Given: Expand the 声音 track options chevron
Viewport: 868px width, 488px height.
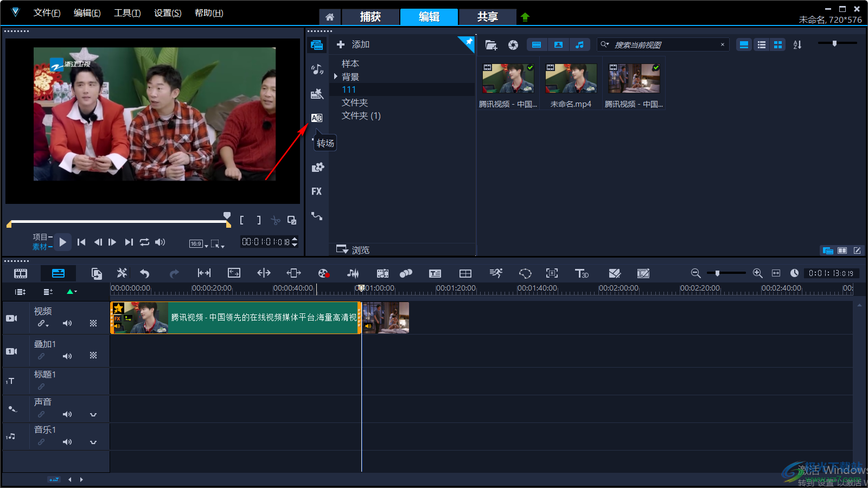Looking at the screenshot, I should pyautogui.click(x=93, y=415).
